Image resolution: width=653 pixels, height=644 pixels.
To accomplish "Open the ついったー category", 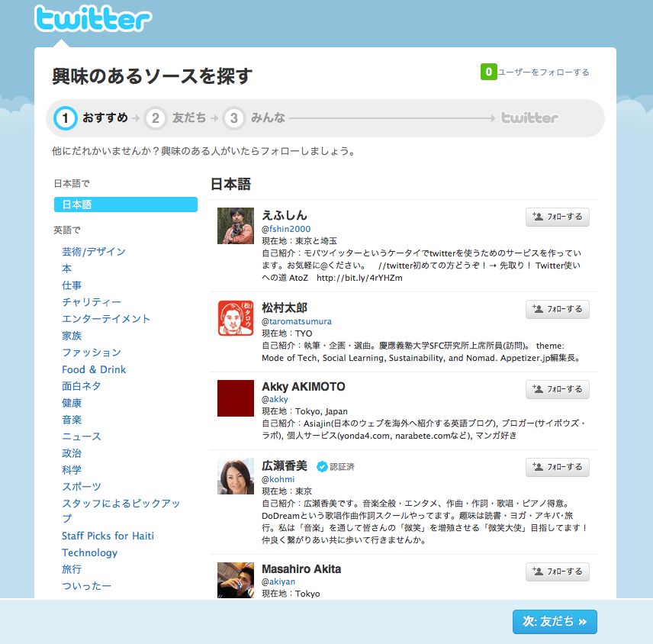I will coord(87,586).
